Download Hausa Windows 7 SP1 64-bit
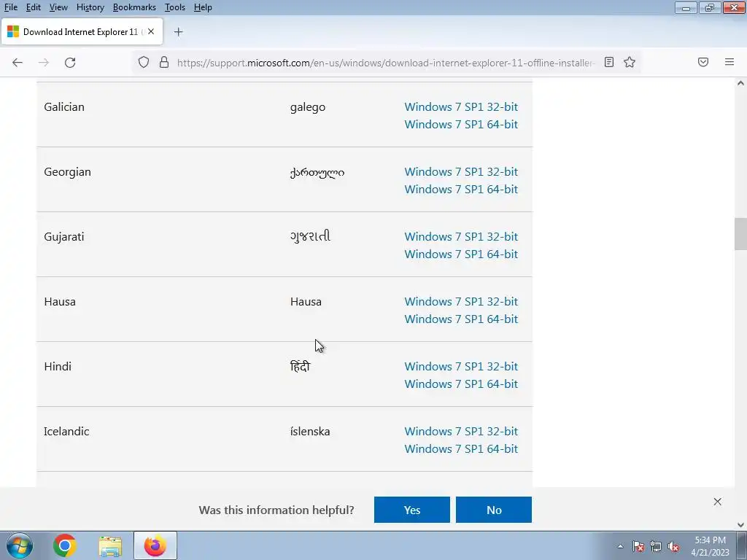This screenshot has width=747, height=560. (461, 319)
